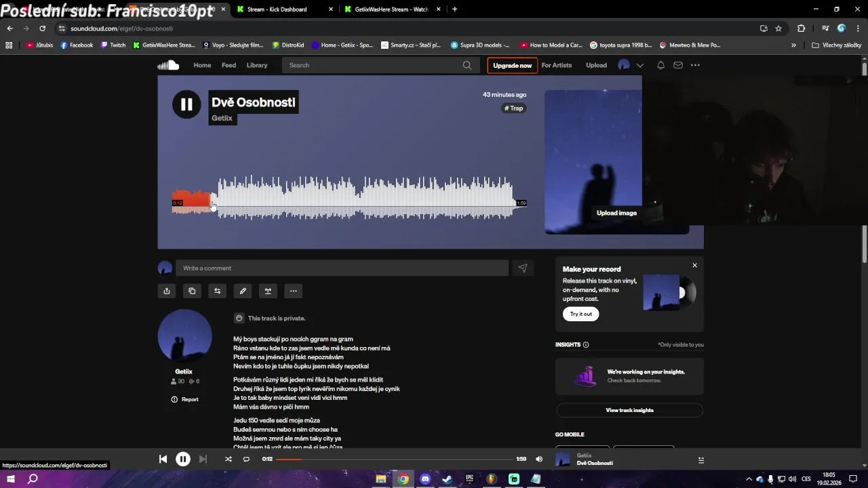Screen dimensions: 868x488
Task: Click the search magnifier icon in SoundCloud
Action: [467, 65]
